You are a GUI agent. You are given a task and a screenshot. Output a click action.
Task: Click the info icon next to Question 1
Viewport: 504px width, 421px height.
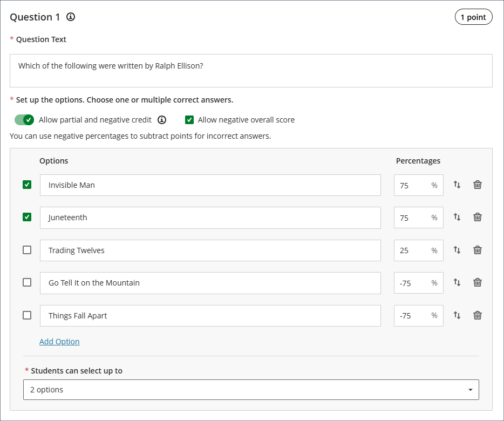tap(71, 17)
